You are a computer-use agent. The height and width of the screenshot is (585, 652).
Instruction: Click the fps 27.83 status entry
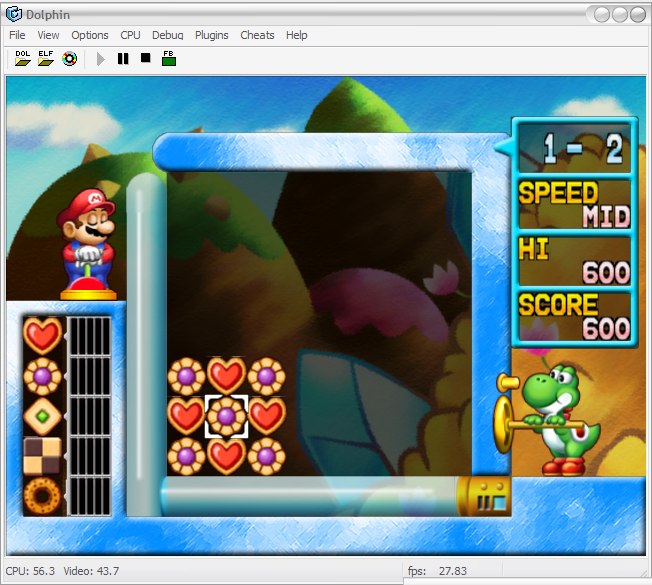(437, 571)
